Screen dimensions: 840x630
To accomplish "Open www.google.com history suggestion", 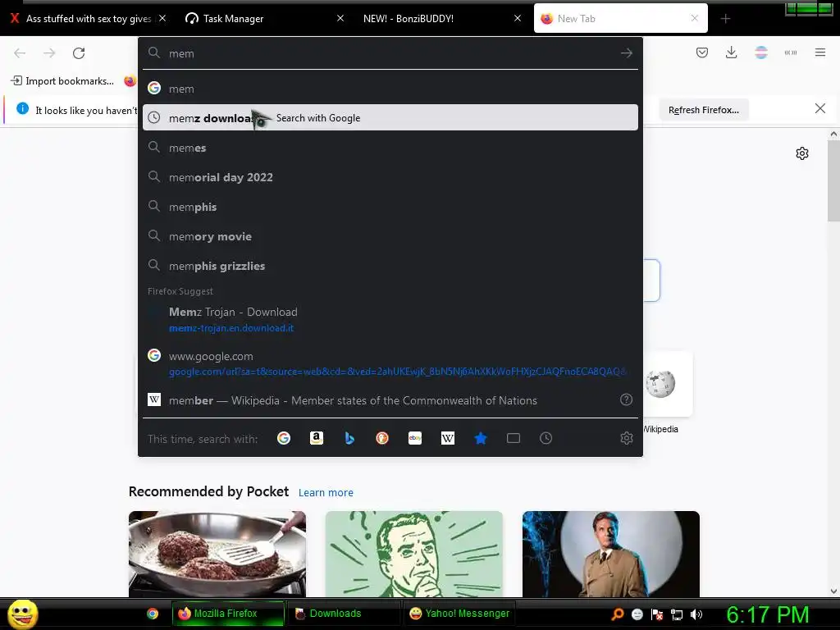I will [x=390, y=363].
